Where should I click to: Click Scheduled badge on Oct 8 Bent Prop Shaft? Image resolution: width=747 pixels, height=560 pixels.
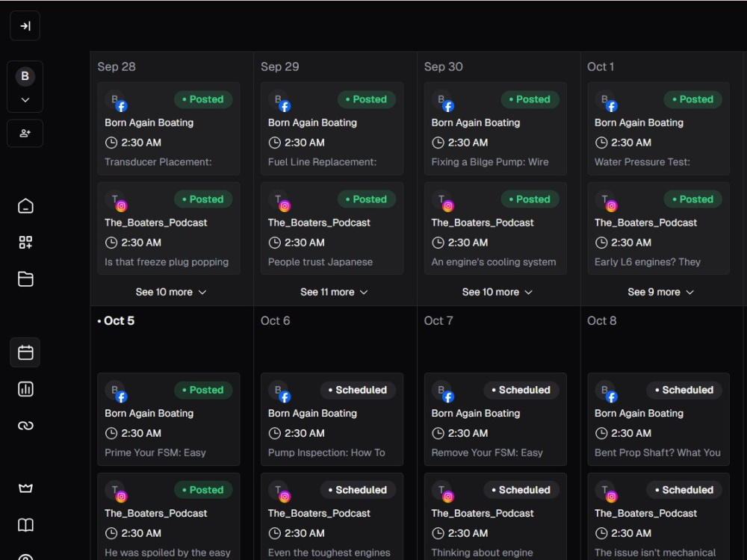pos(684,390)
